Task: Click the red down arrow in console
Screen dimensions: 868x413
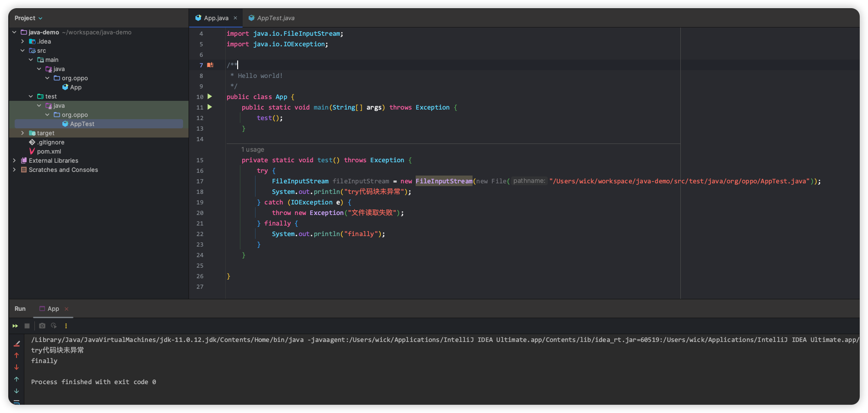Action: pos(17,367)
